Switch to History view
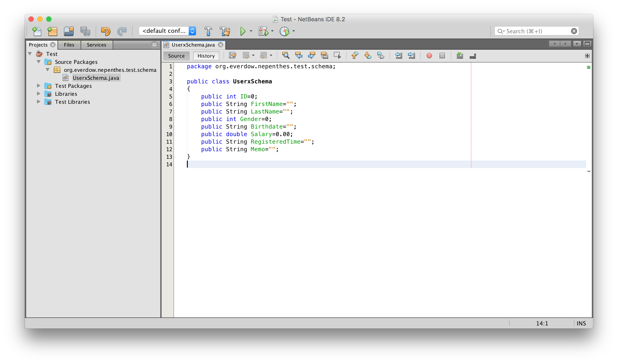618x364 pixels. pos(206,56)
